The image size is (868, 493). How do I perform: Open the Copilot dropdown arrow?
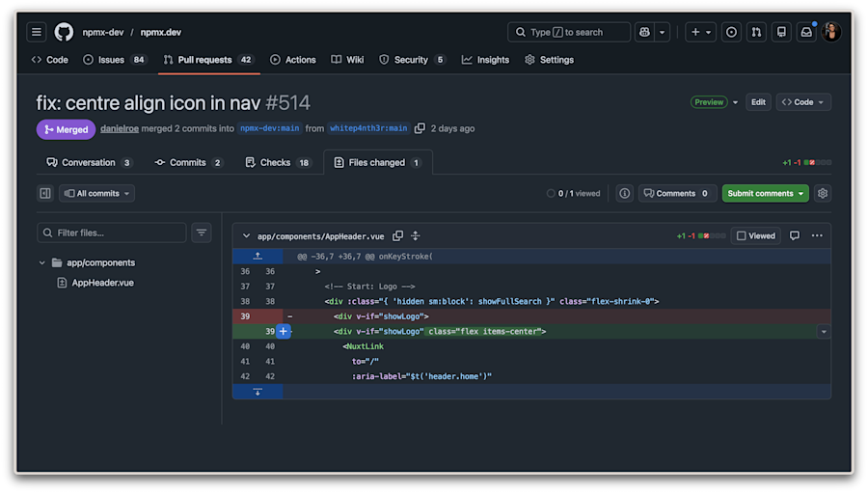click(662, 32)
